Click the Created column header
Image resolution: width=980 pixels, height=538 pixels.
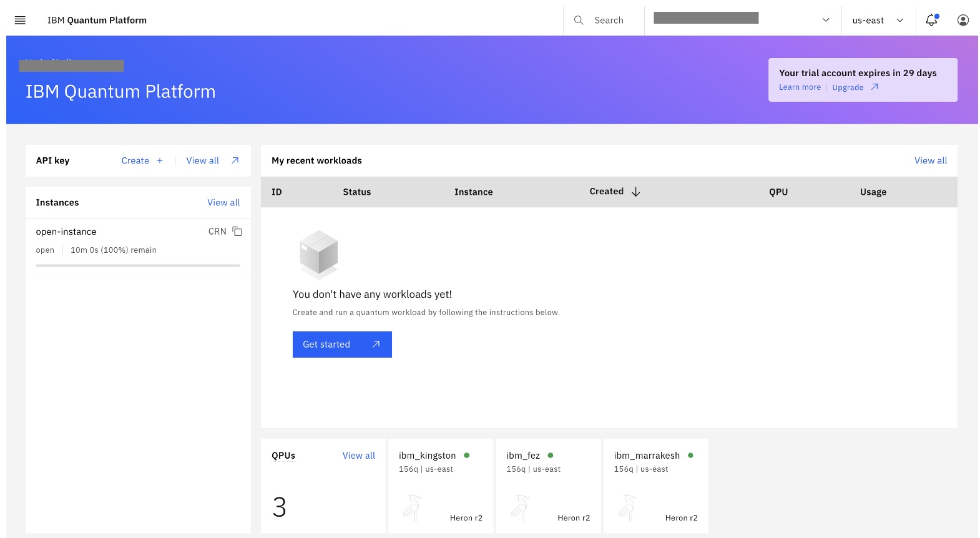[606, 192]
